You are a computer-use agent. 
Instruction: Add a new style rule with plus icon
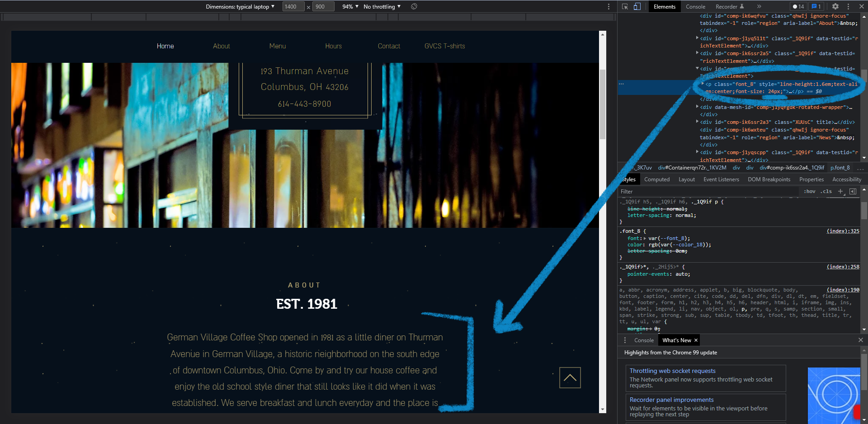[840, 192]
